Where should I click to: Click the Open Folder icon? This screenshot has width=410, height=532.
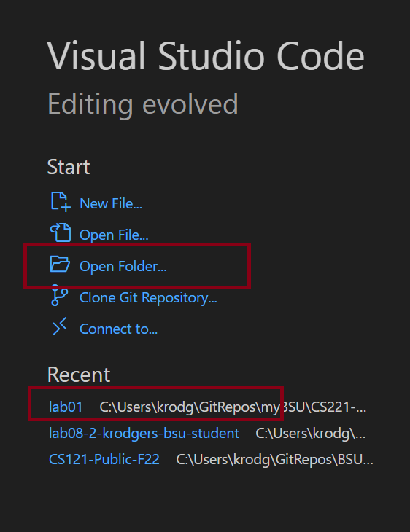(60, 264)
